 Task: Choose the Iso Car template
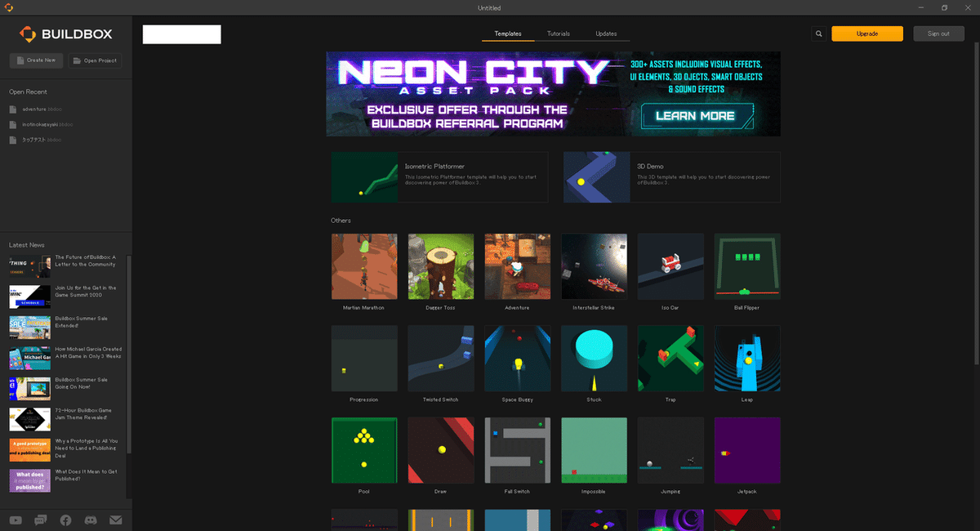(670, 267)
